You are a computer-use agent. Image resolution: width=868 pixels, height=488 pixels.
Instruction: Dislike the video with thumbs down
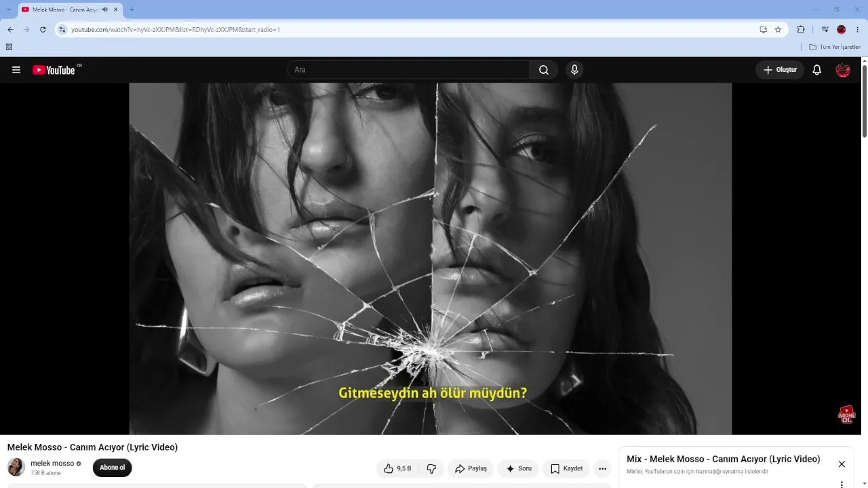pos(431,468)
